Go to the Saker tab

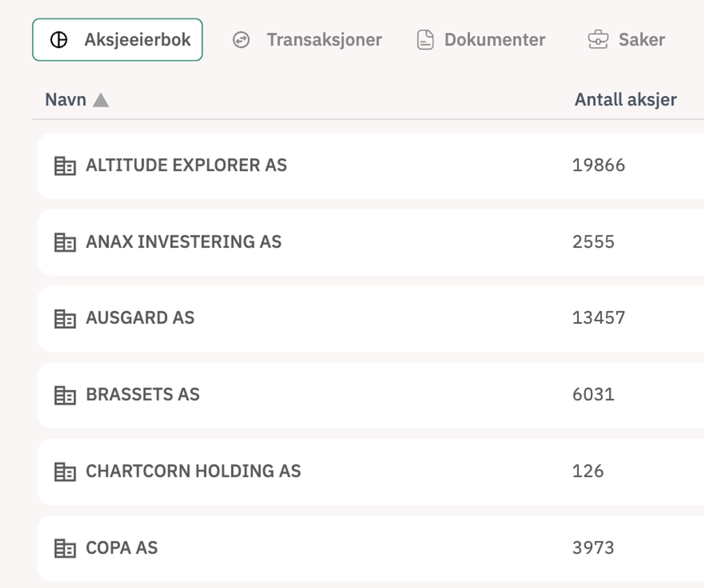point(641,40)
